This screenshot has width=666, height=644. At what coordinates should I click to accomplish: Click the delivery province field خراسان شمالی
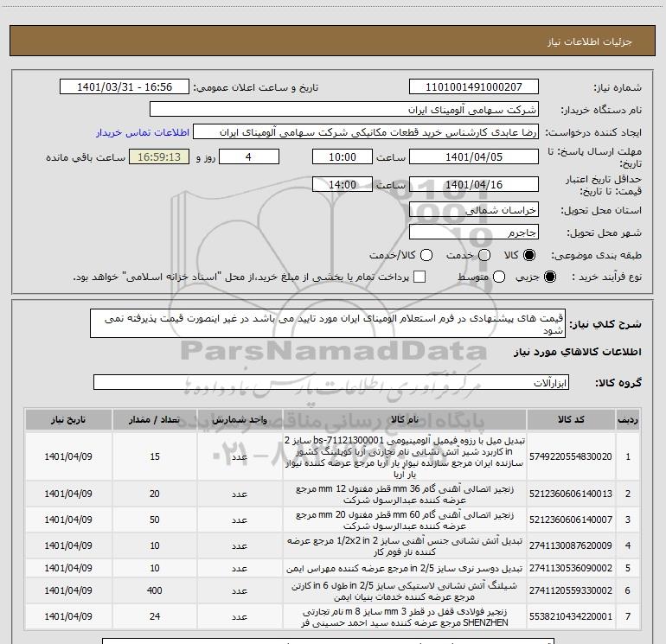point(474,210)
